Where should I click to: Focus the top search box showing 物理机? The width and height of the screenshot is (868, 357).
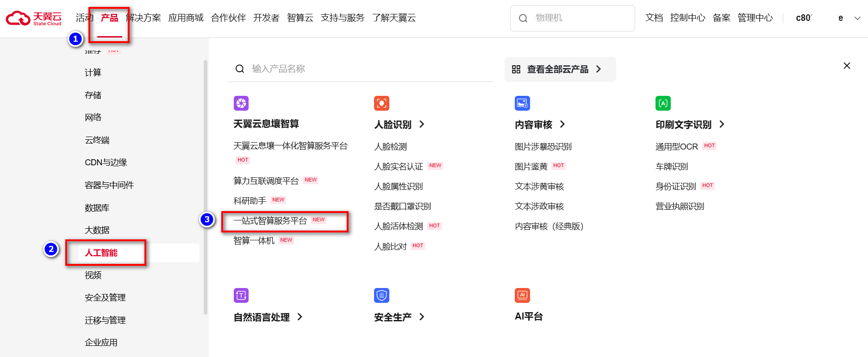tap(573, 19)
